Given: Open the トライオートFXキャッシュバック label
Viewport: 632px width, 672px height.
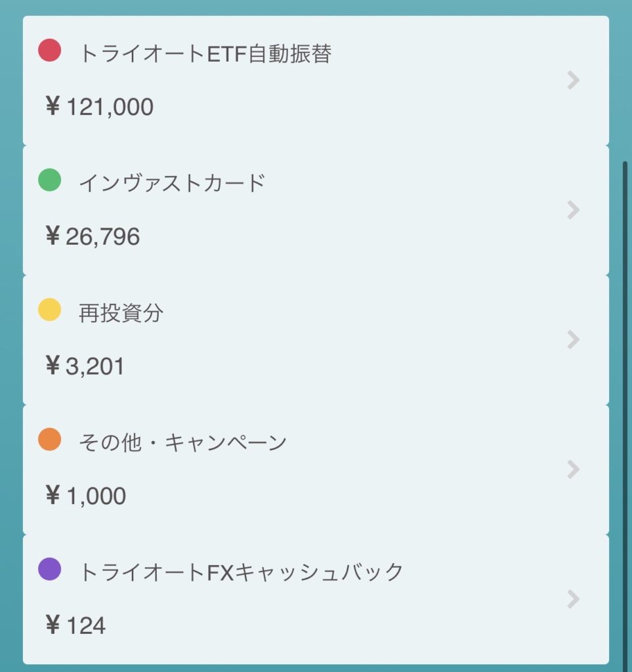Looking at the screenshot, I should (242, 572).
